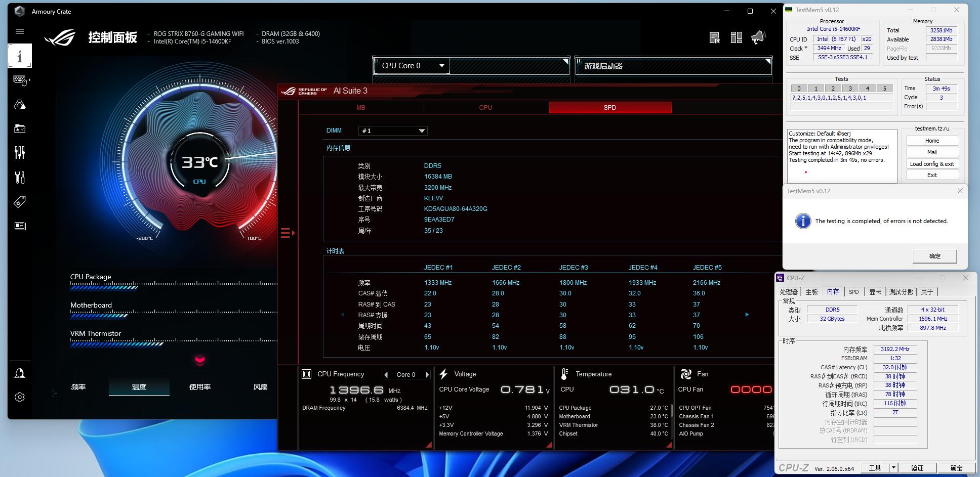Image resolution: width=980 pixels, height=477 pixels.
Task: Click the CPU-Z title bar icon
Action: 781,278
